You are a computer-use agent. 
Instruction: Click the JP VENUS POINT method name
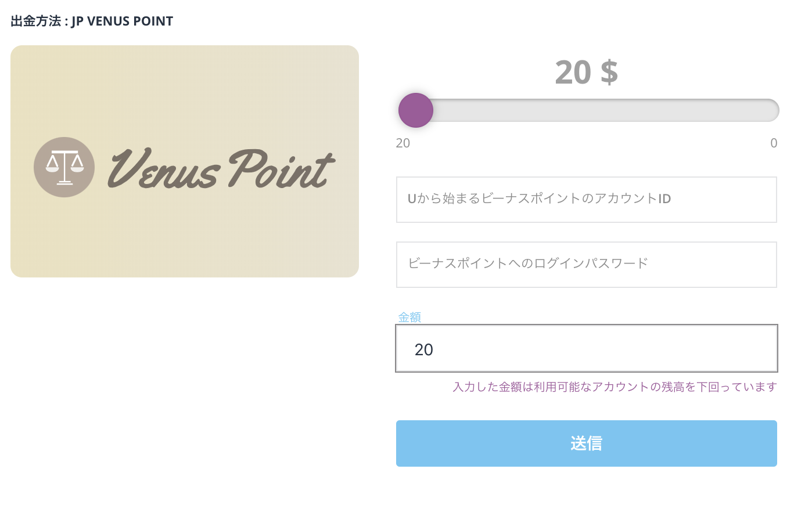123,21
